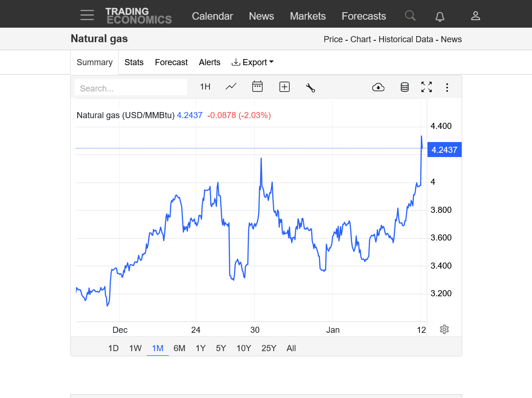Open the three-dot more options menu

point(447,88)
